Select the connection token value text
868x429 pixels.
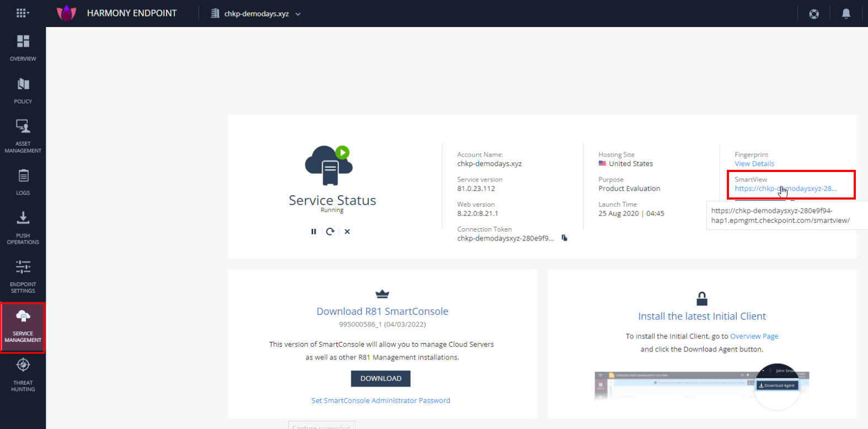(506, 238)
